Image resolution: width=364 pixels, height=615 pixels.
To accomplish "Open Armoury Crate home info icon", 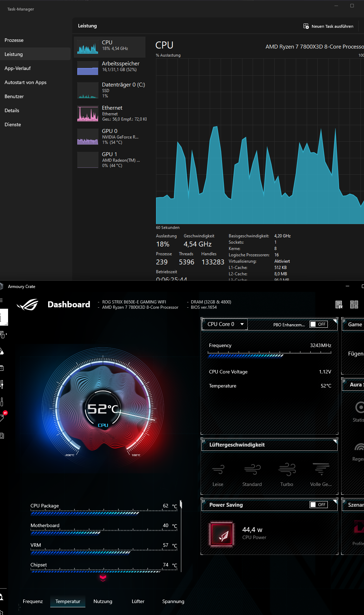I will (3, 317).
